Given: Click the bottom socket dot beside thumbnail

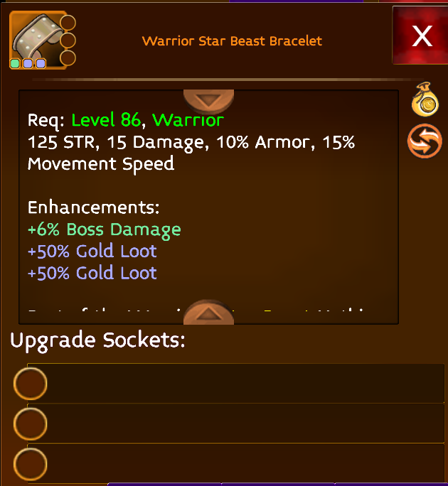Looking at the screenshot, I should 68,58.
